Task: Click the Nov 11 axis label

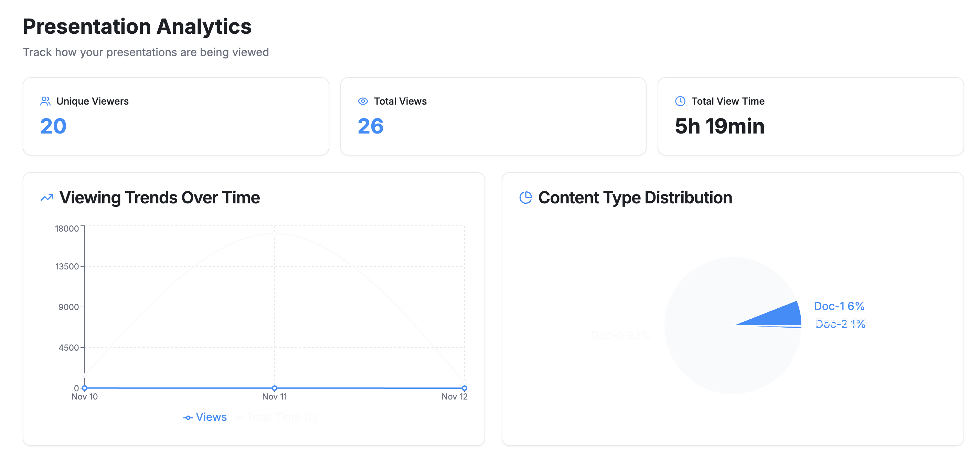Action: pos(274,396)
